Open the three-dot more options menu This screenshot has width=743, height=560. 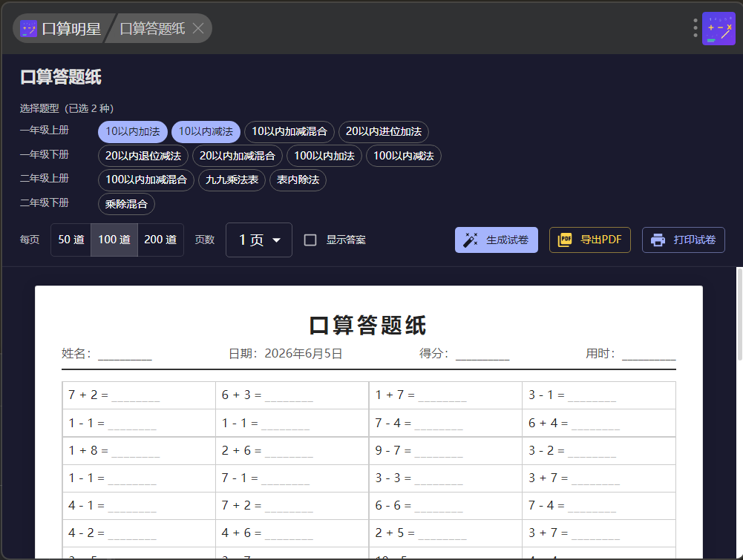pyautogui.click(x=695, y=28)
